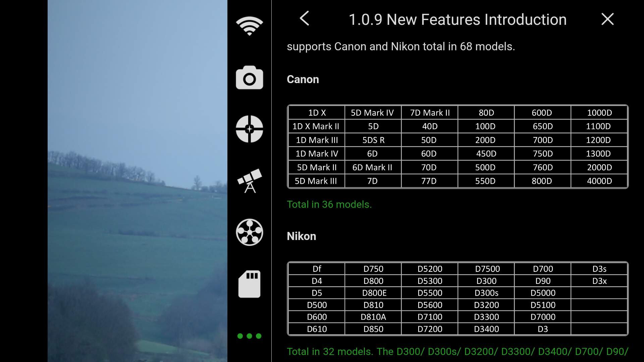Viewport: 644px width, 362px height.
Task: Open the film reel video mode icon
Action: tap(249, 232)
